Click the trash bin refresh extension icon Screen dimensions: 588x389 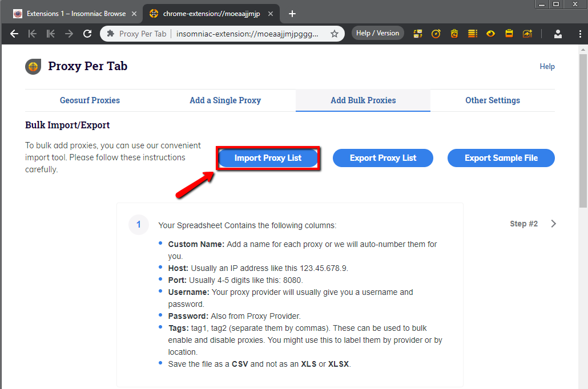(x=454, y=34)
